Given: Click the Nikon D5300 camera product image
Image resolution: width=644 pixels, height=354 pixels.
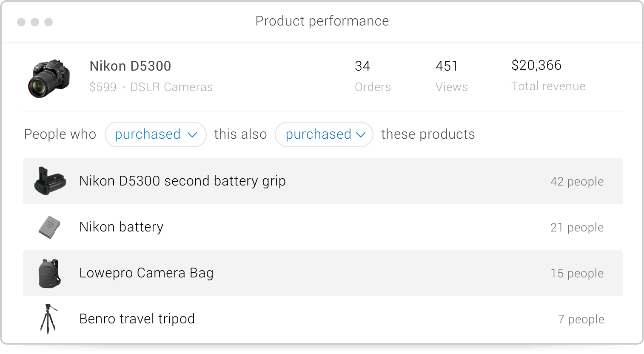Looking at the screenshot, I should point(49,78).
